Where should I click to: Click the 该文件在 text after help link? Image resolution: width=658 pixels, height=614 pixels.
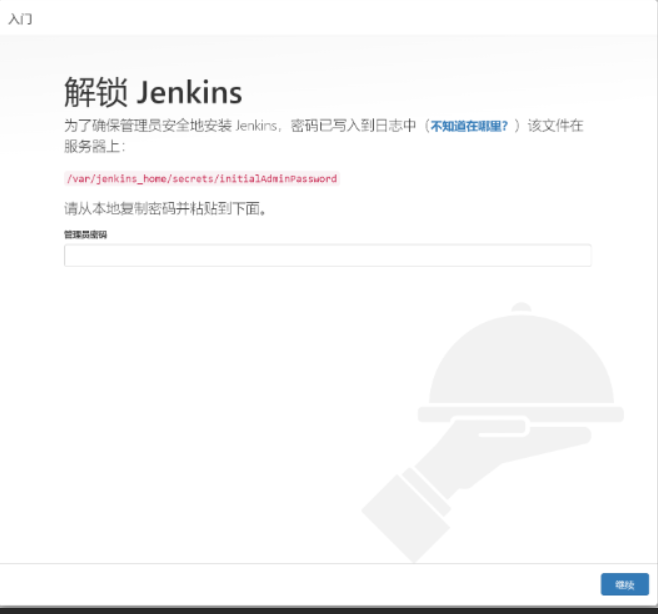point(555,126)
